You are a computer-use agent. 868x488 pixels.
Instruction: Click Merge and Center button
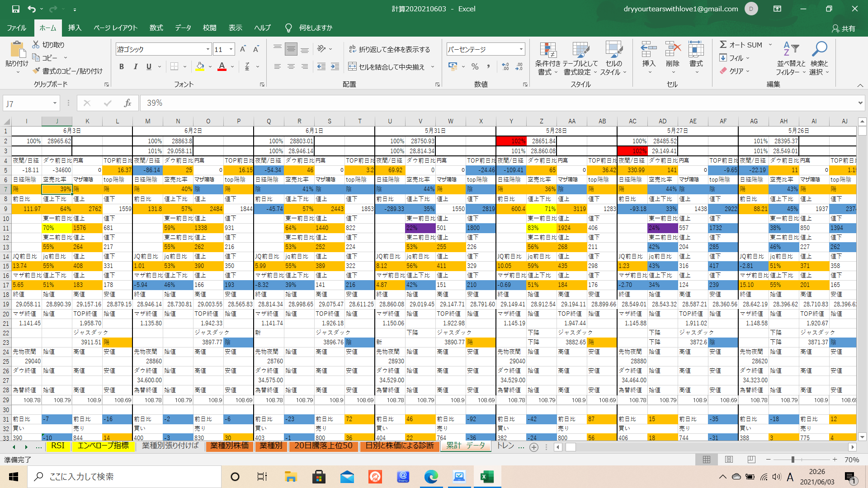pyautogui.click(x=387, y=67)
